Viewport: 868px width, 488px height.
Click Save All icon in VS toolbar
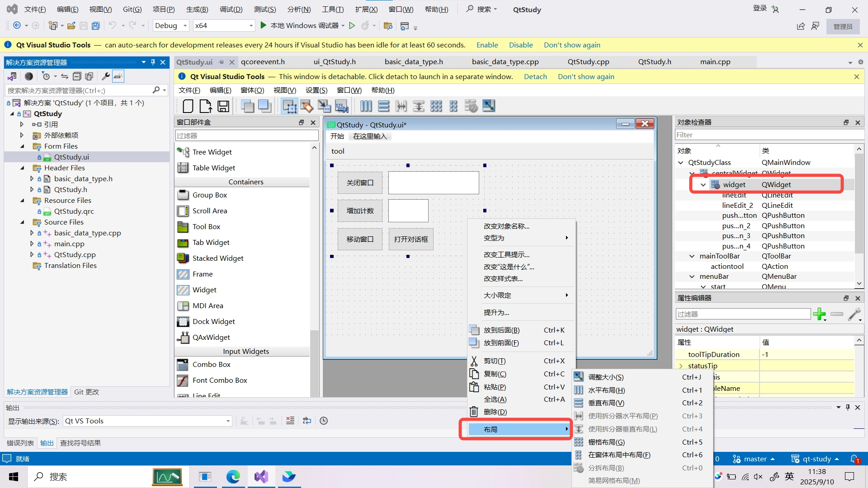(x=95, y=26)
